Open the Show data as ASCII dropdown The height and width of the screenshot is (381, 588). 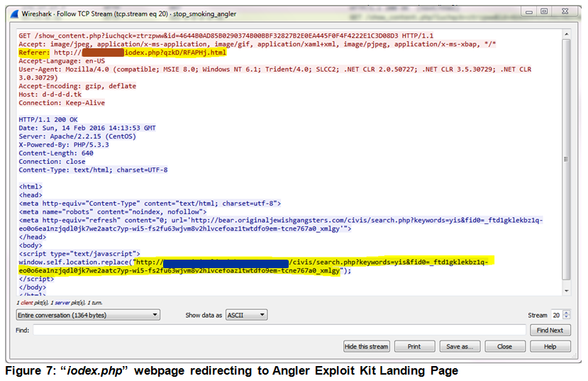(x=246, y=315)
